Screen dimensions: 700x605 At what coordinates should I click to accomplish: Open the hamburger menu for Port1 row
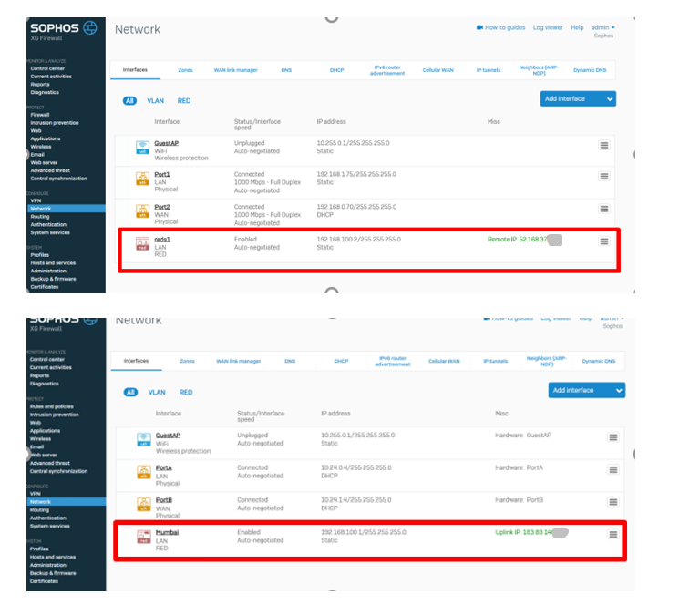[x=604, y=176]
